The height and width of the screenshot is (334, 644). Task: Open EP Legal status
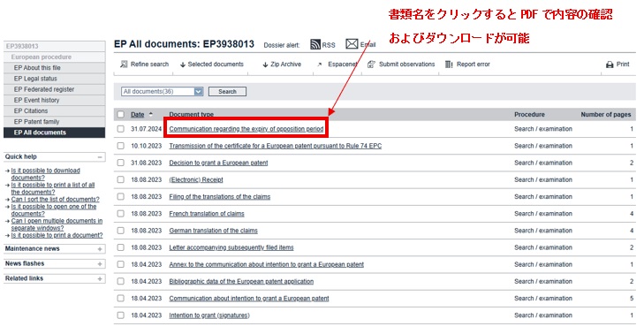(x=54, y=79)
